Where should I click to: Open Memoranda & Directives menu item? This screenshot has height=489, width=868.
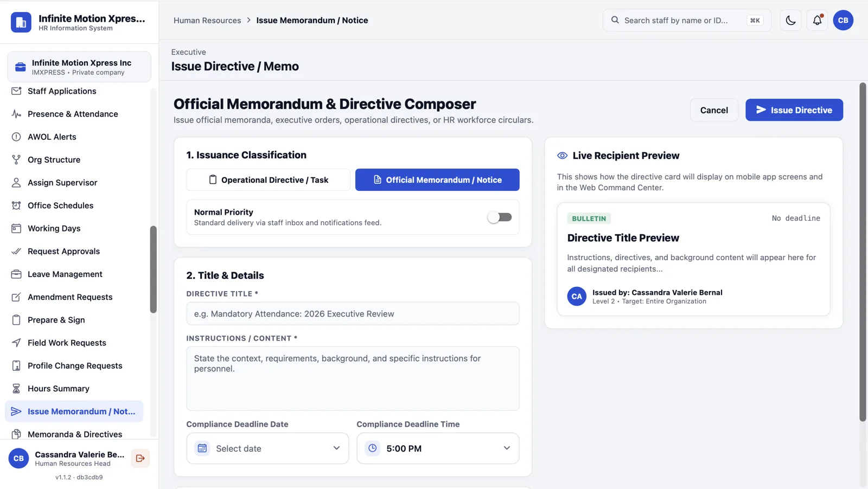tap(75, 434)
